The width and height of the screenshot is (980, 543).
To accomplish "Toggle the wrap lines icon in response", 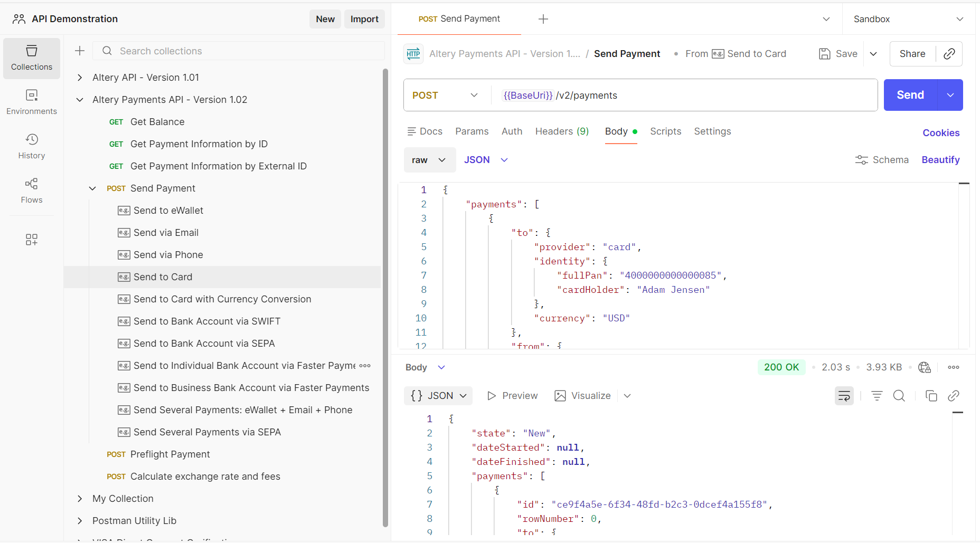I will 844,396.
